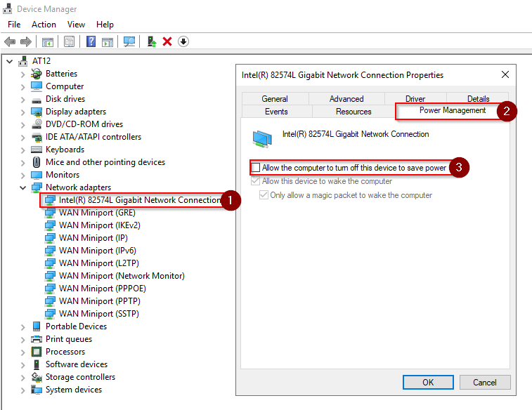This screenshot has height=410, width=532.
Task: Click the Disable device down-arrow icon
Action: 183,41
